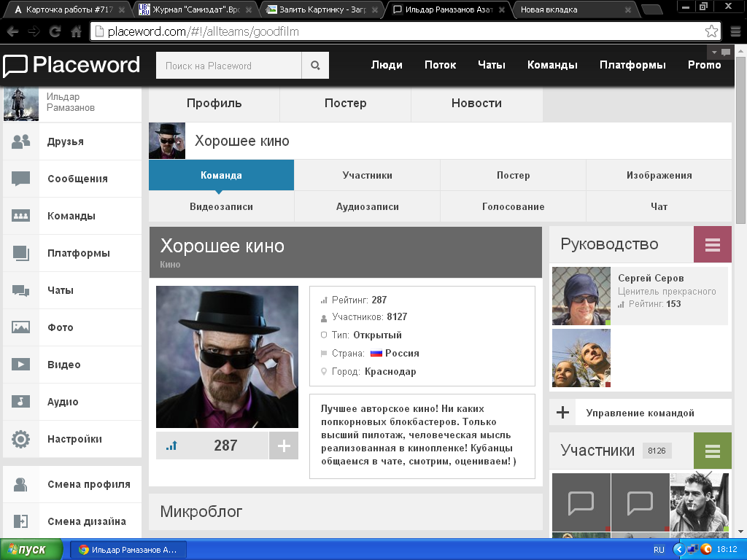Screen dimensions: 747x560
Task: Select the Аудиозаписи team tab
Action: coord(368,206)
